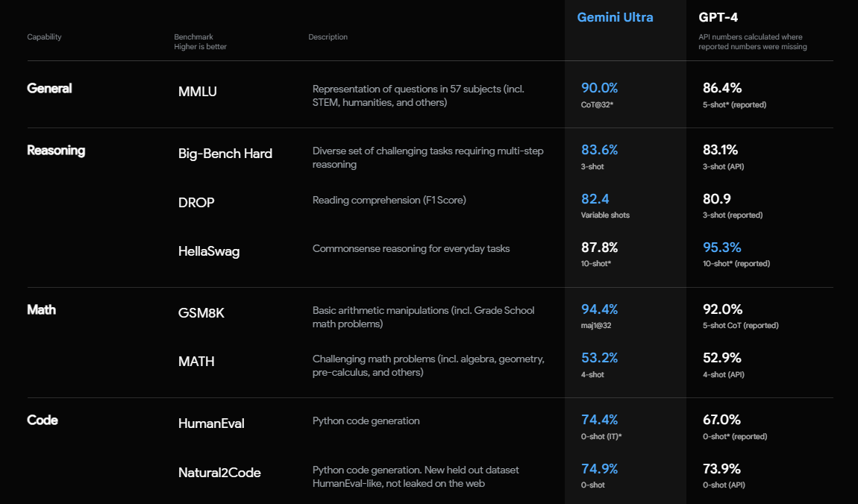Click the HellaSwag benchmark name
The image size is (858, 504).
(x=209, y=251)
